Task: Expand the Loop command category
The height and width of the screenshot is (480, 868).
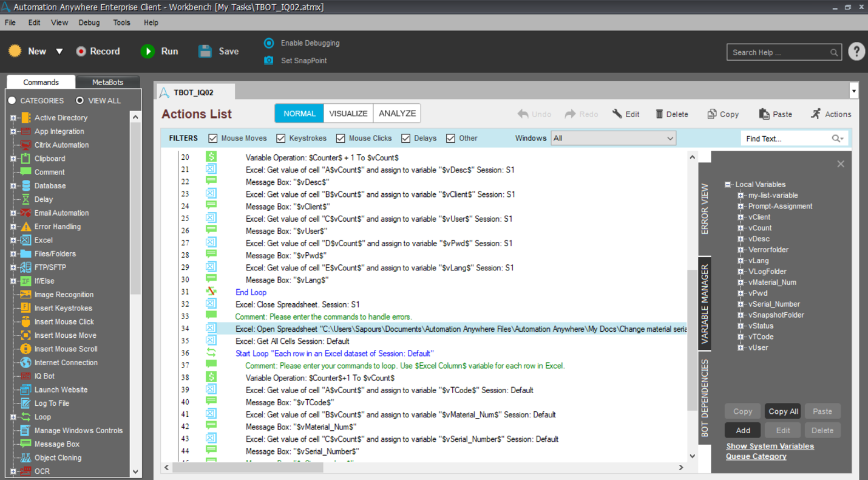Action: pos(13,417)
